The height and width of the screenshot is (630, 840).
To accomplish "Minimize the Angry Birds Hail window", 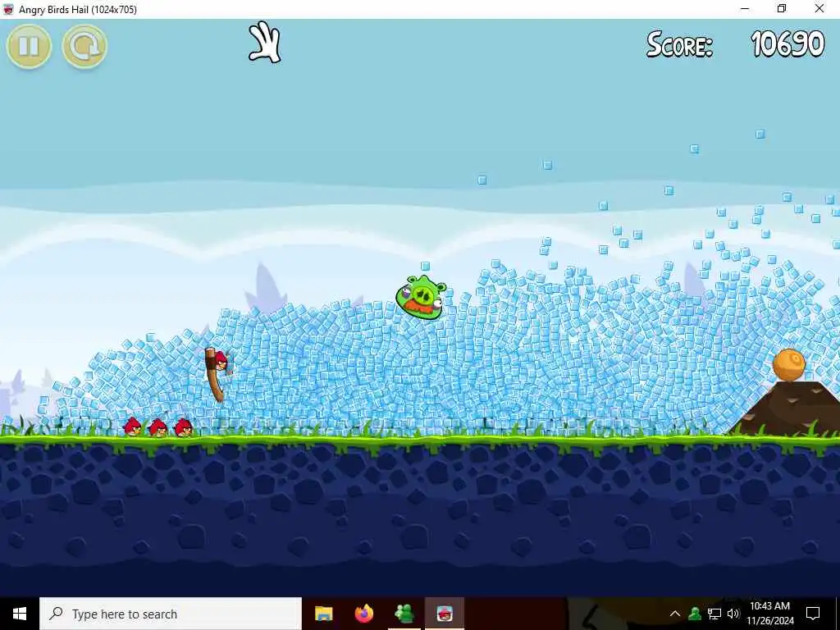I will (x=745, y=9).
